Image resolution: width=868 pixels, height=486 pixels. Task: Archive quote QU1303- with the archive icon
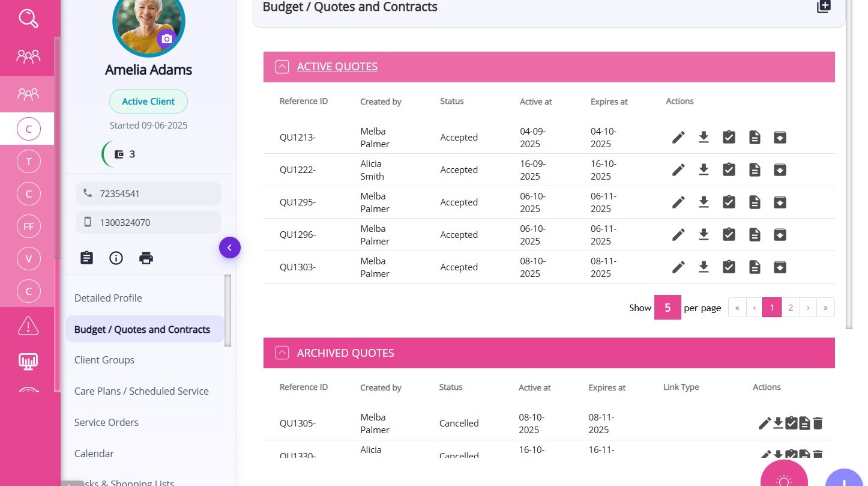pyautogui.click(x=780, y=267)
